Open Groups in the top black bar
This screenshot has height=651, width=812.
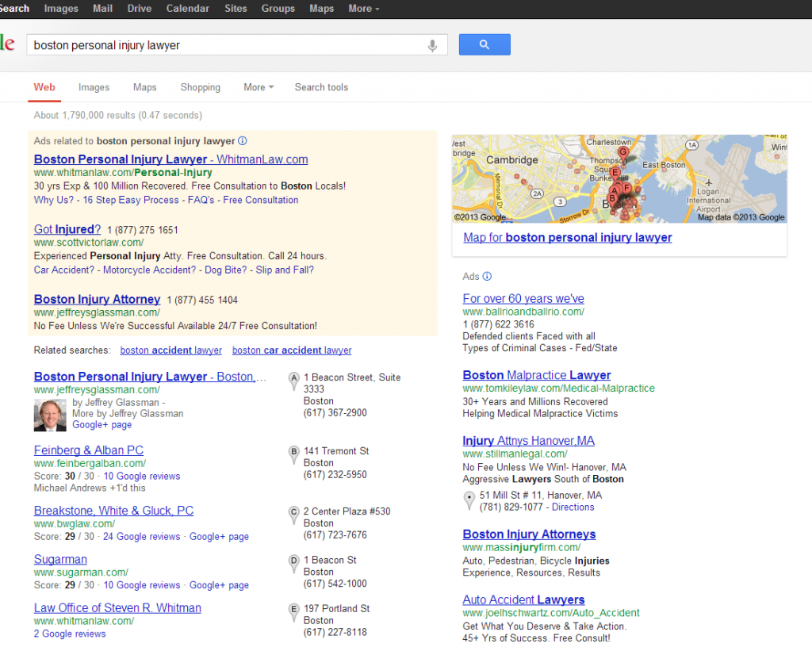point(278,9)
